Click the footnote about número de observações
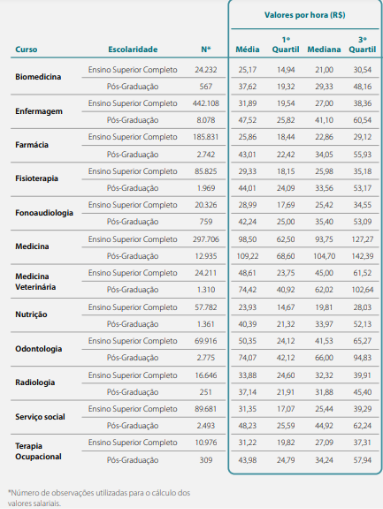The height and width of the screenshot is (509, 383). point(99,498)
